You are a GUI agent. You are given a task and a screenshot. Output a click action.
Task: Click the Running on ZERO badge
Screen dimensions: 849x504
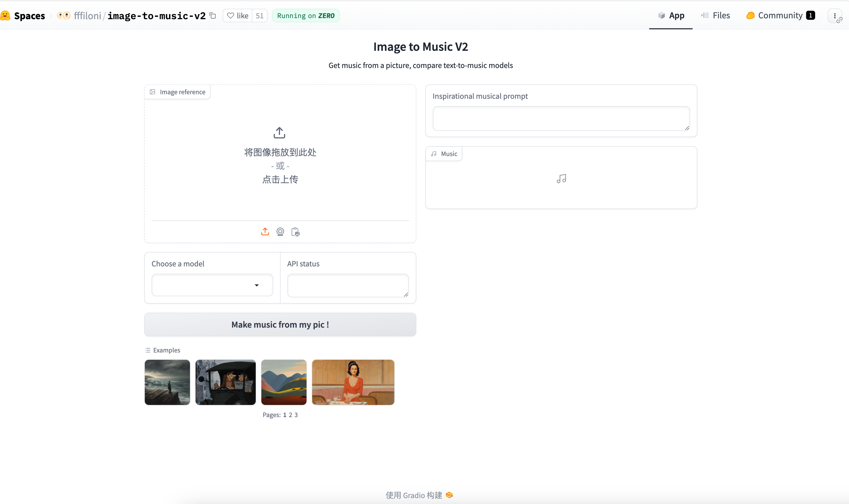point(305,15)
